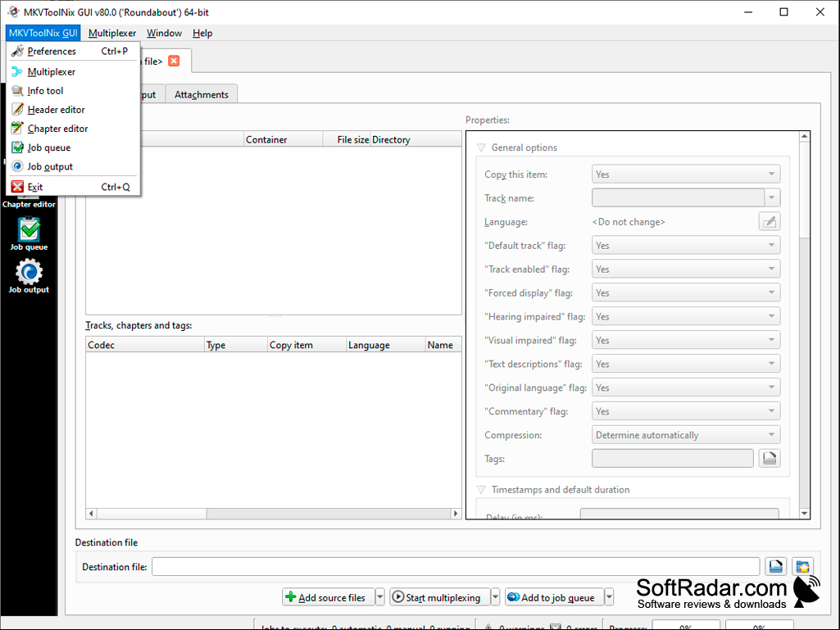Open the Compression dropdown
This screenshot has height=630, width=840.
click(686, 434)
